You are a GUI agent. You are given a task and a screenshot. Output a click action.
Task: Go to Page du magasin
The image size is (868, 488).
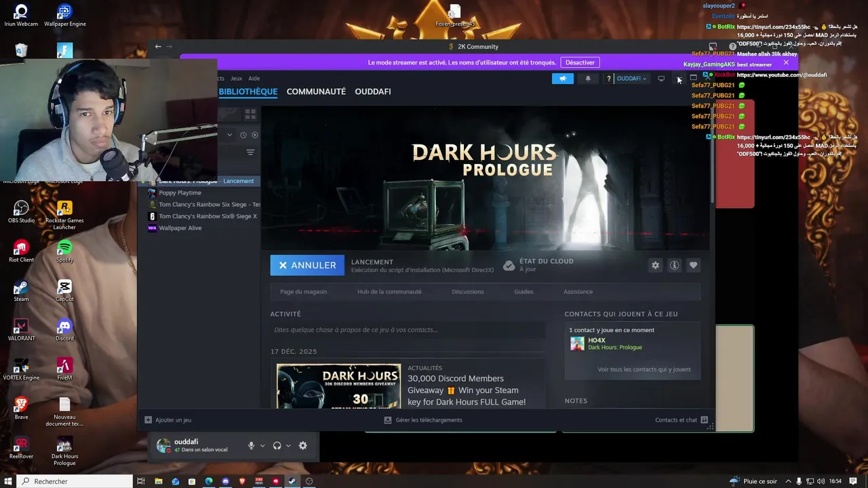pos(303,291)
